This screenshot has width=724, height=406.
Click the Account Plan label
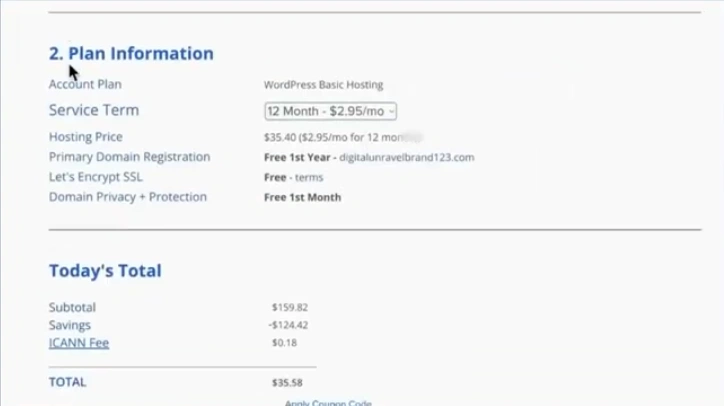point(85,85)
